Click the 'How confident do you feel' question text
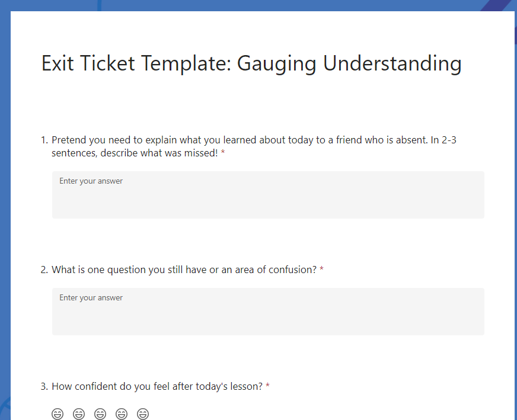This screenshot has height=420, width=517. click(157, 386)
